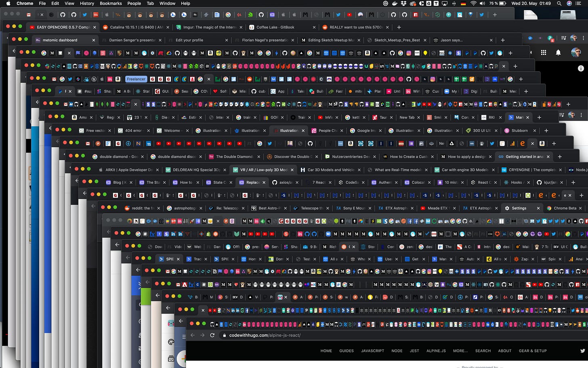This screenshot has width=588, height=368.
Task: Switch to the Chrome Beta tab
Action: point(565,208)
